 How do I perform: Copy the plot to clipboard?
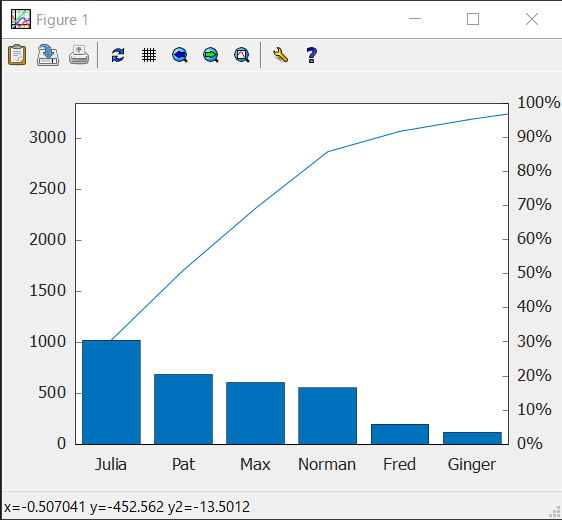[17, 55]
